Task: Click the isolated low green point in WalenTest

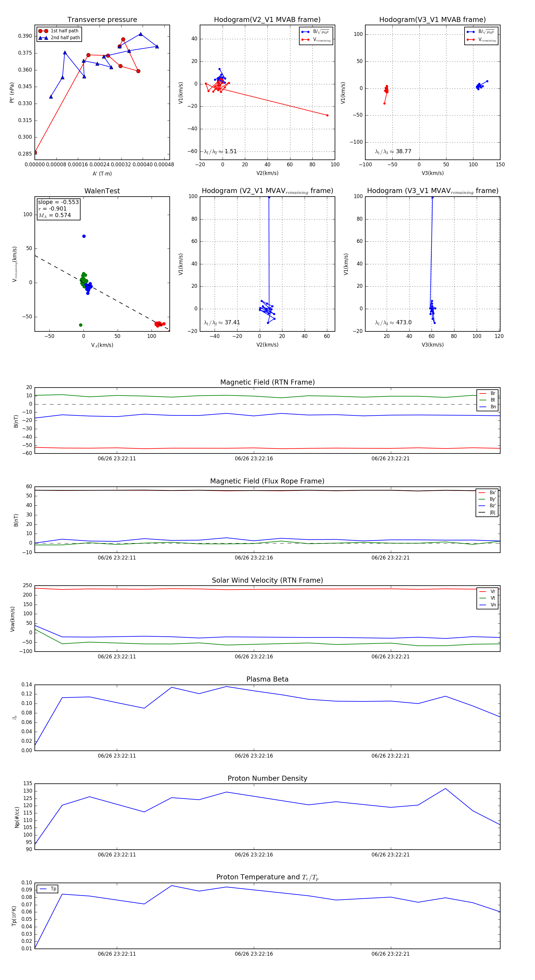Action: 81,325
